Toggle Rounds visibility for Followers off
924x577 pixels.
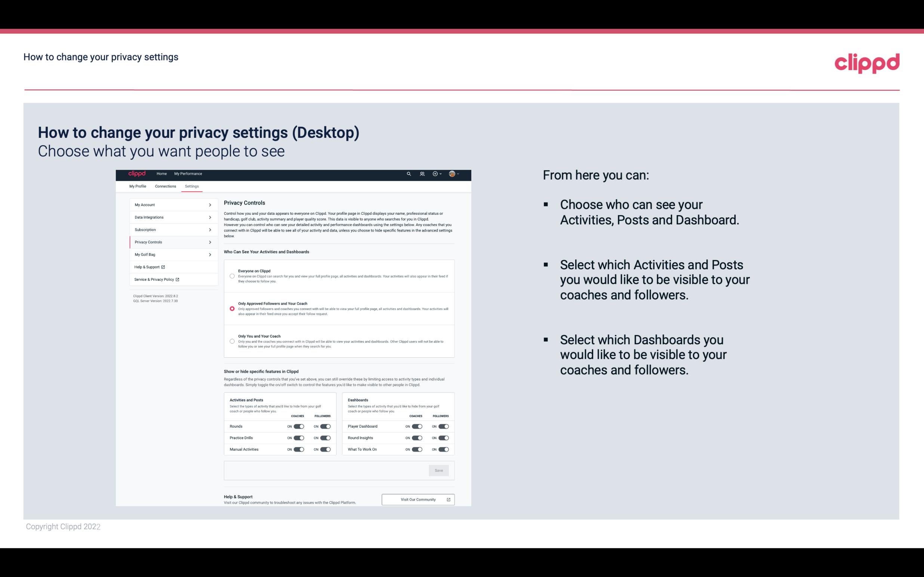point(325,426)
